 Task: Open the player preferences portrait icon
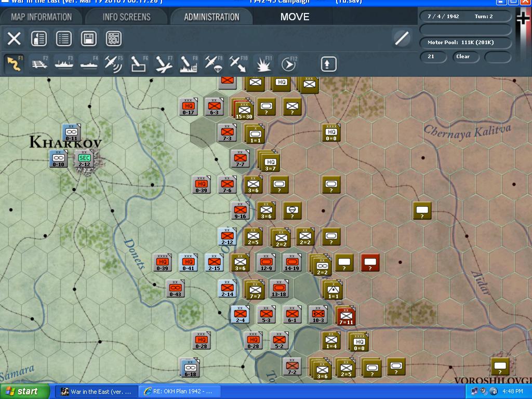[38, 38]
